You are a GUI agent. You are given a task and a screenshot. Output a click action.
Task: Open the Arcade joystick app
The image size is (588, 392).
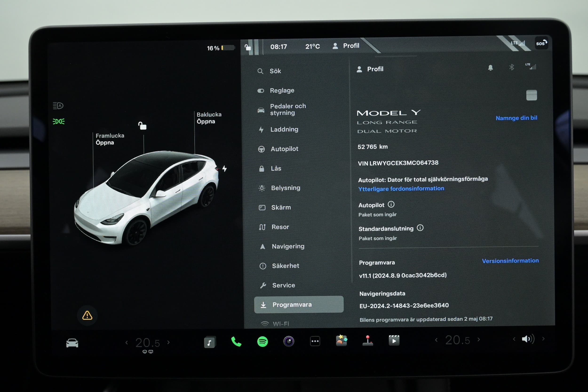[367, 341]
